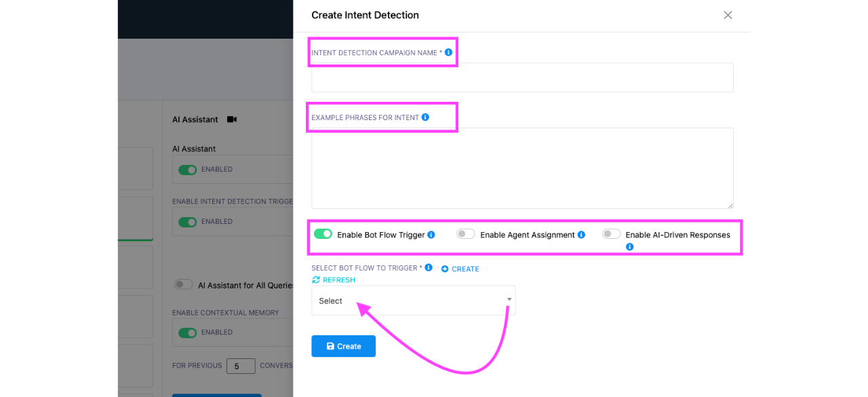Screen dimensions: 868x397
Task: Focus the previous conversations number field
Action: click(241, 366)
